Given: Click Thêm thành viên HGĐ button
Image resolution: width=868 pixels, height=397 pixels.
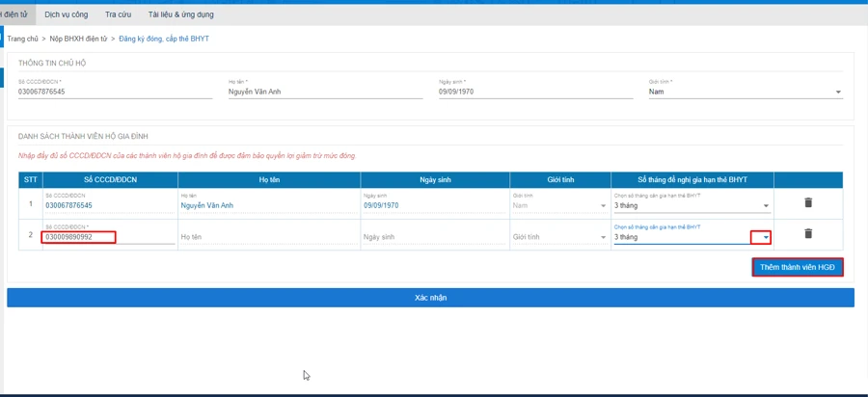Looking at the screenshot, I should (798, 267).
